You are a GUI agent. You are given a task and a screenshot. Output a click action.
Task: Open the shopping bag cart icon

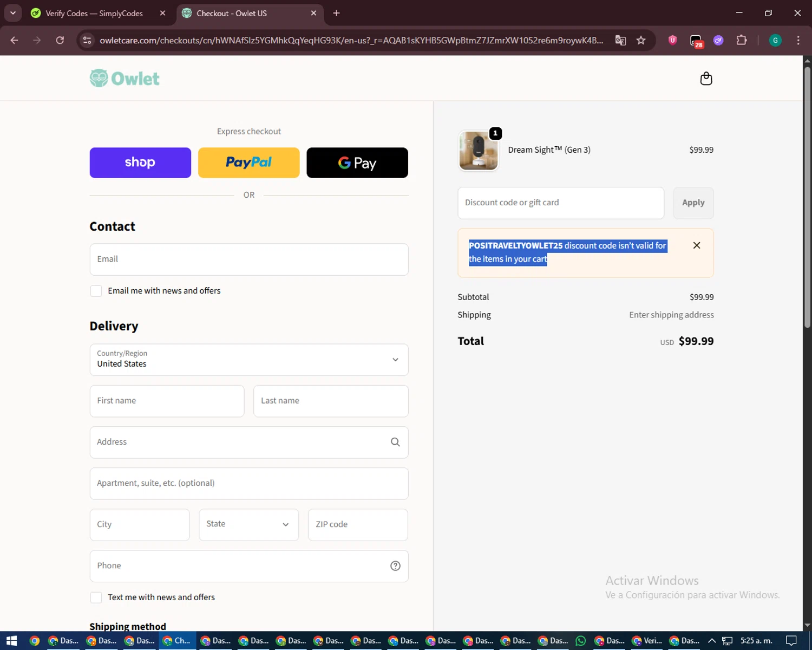pyautogui.click(x=706, y=79)
